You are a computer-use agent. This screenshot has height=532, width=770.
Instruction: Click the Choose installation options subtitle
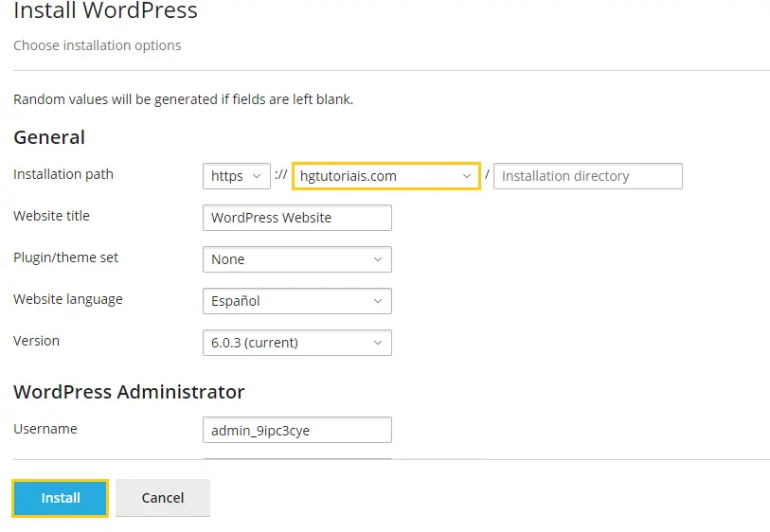[x=98, y=45]
